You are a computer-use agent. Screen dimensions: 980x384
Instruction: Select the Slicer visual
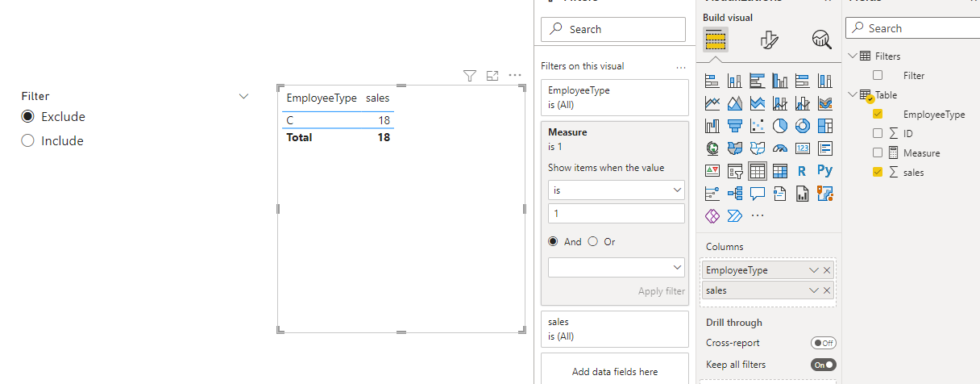coord(735,171)
